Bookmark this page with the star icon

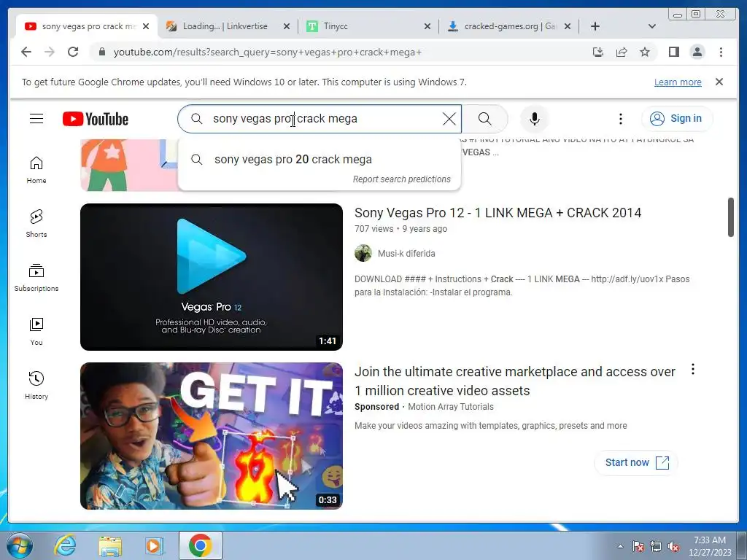tap(645, 52)
